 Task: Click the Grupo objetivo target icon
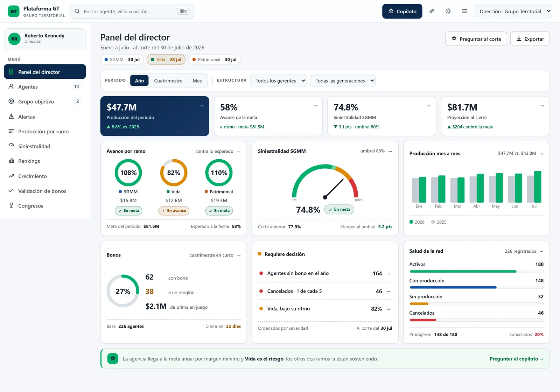pos(11,101)
